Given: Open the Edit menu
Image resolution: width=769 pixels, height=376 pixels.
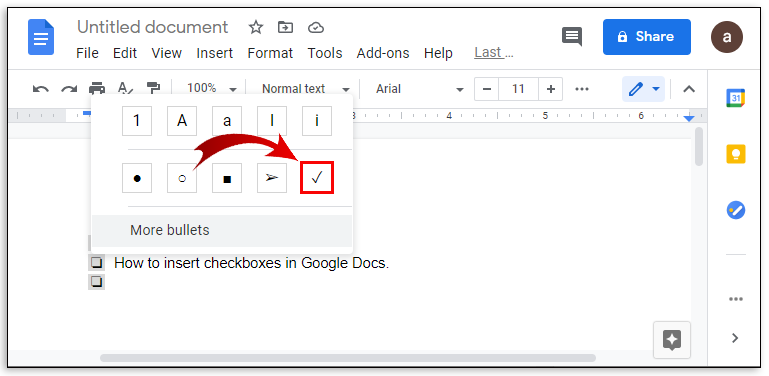Looking at the screenshot, I should click(125, 53).
